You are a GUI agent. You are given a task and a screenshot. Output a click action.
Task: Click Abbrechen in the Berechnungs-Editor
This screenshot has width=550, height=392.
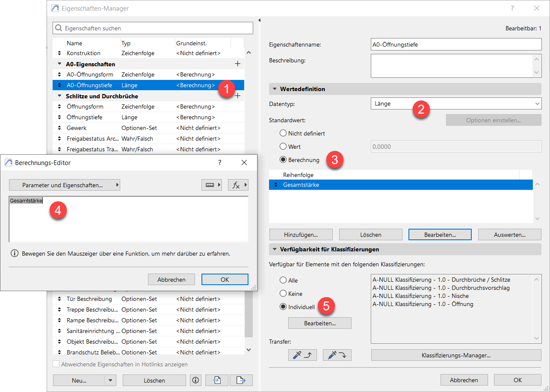pyautogui.click(x=172, y=279)
